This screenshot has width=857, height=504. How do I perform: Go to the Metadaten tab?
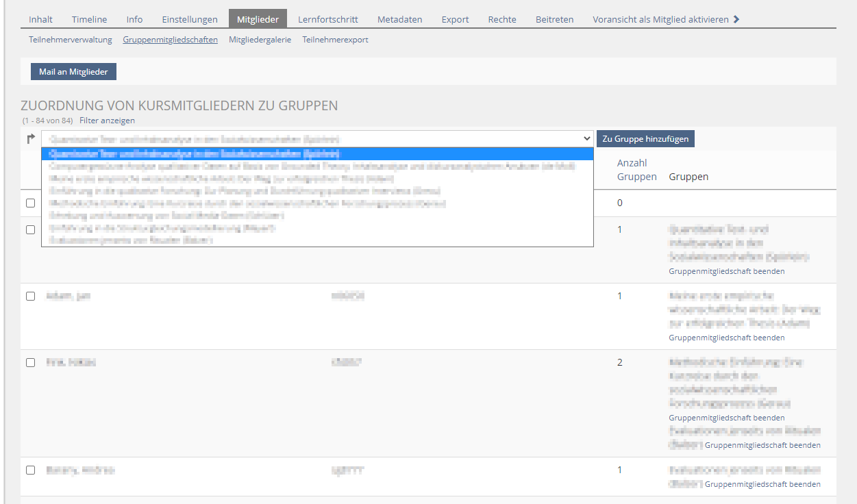tap(399, 19)
